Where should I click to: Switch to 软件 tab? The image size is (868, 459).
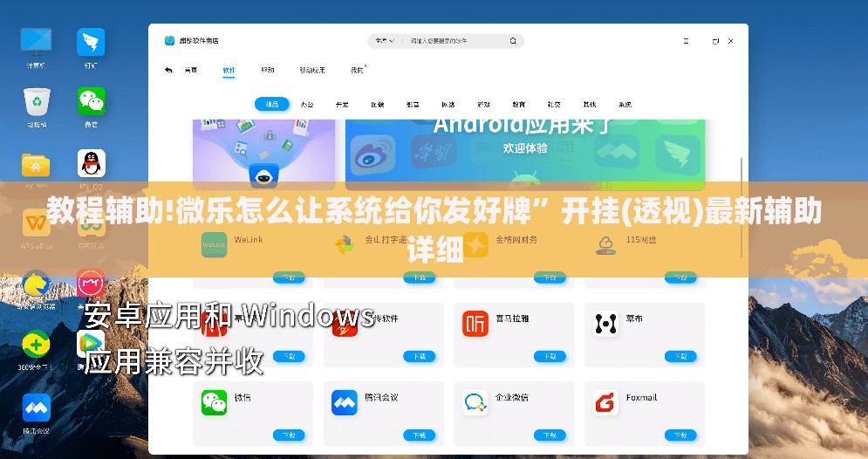pyautogui.click(x=229, y=71)
